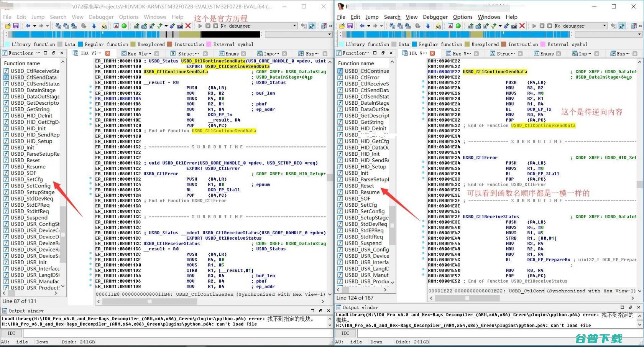Save database in the left IDA window
644x347 pixels.
16,26
